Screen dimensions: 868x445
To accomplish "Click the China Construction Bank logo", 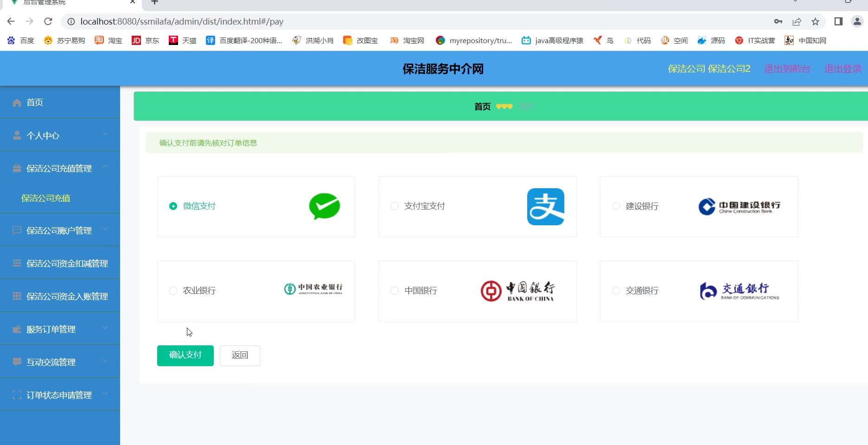I will point(739,207).
